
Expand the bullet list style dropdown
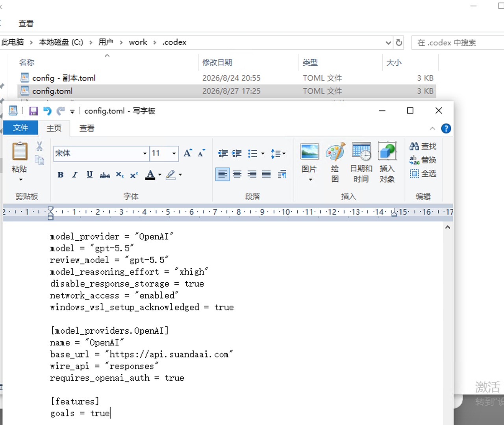(263, 154)
